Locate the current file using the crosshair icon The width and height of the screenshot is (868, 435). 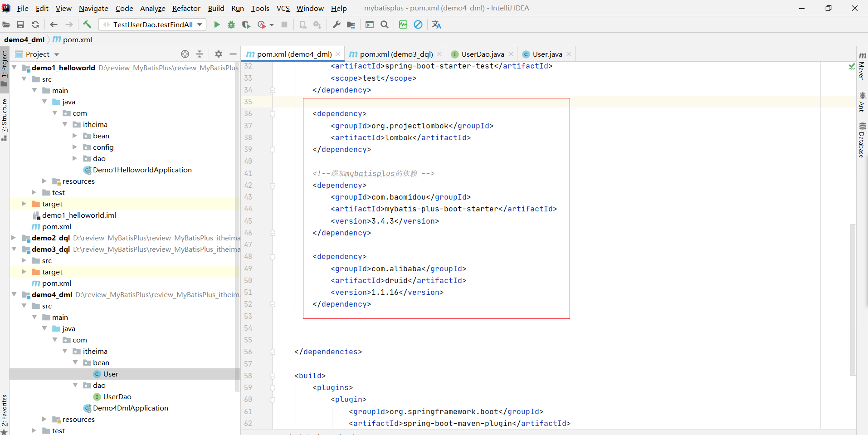185,54
